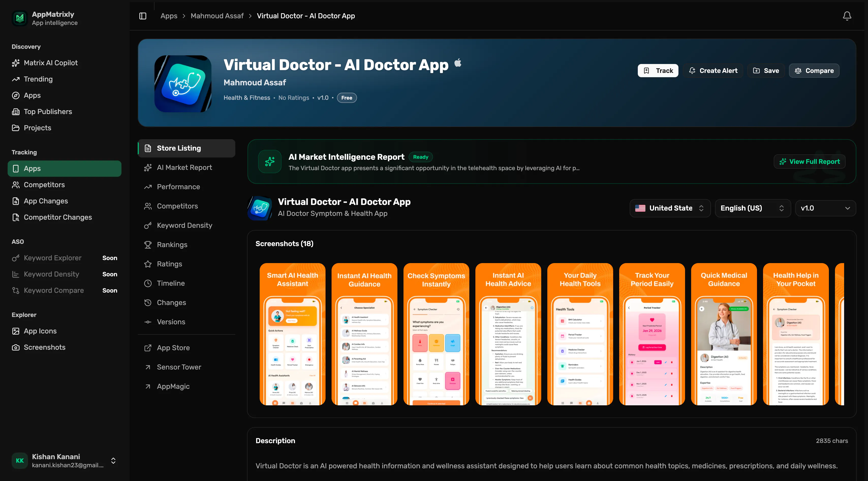The width and height of the screenshot is (868, 481).
Task: Open Health Help in Your Pocket screenshot
Action: coord(796,334)
